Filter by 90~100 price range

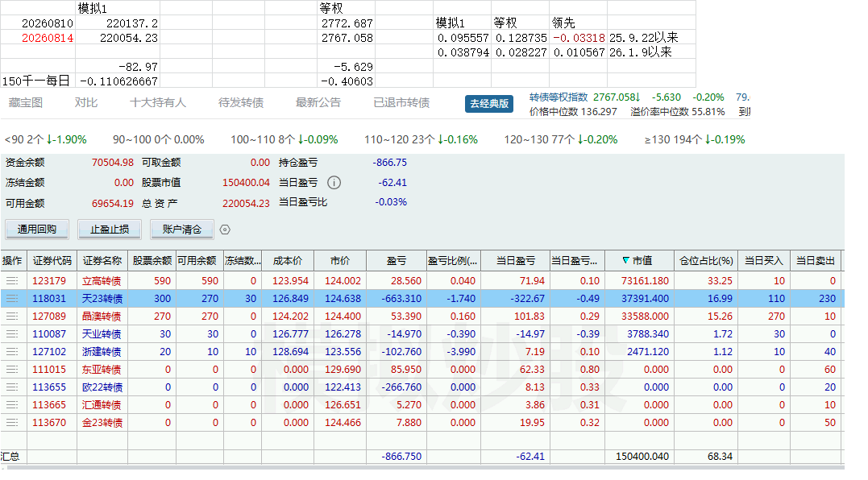pos(159,140)
